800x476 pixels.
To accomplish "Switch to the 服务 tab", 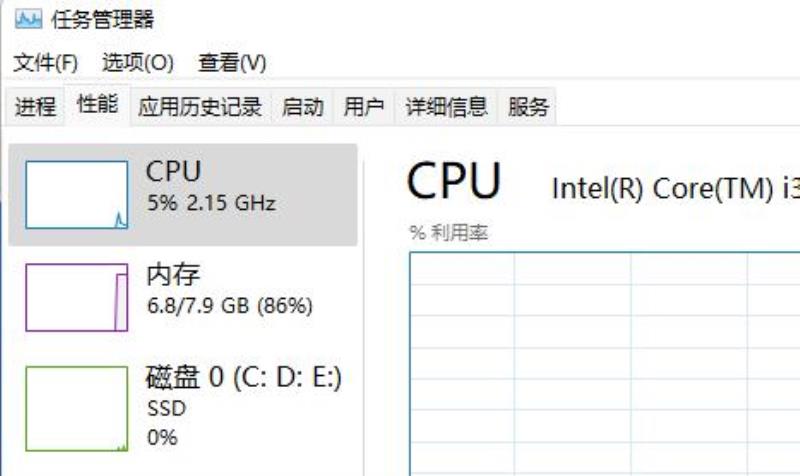I will [x=528, y=107].
